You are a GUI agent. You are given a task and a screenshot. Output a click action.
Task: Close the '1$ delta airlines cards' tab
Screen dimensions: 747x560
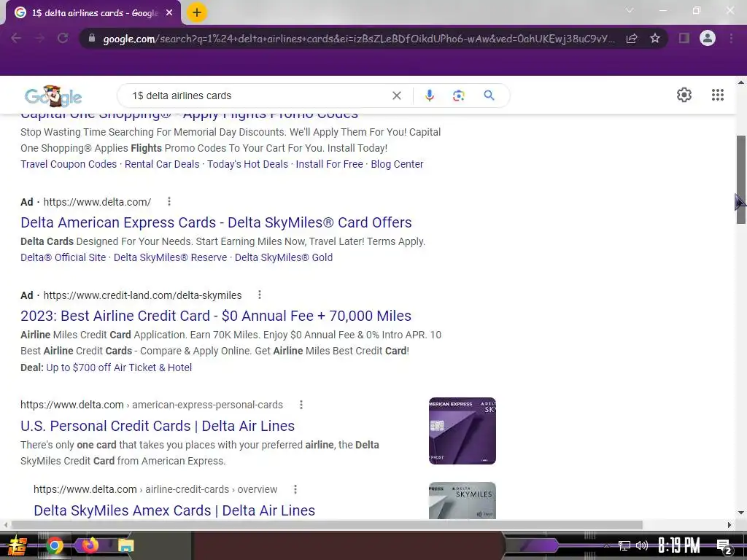coord(169,13)
